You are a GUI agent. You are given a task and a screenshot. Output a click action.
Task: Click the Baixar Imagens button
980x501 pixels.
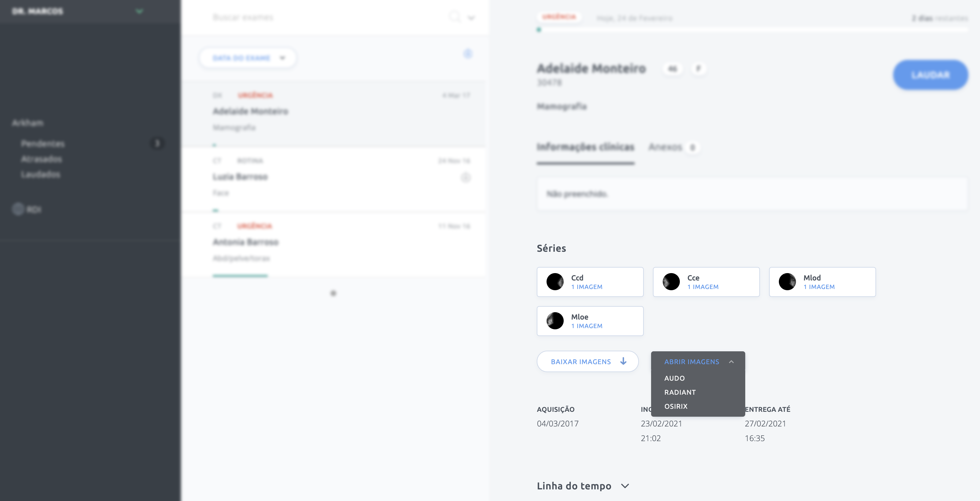(588, 361)
